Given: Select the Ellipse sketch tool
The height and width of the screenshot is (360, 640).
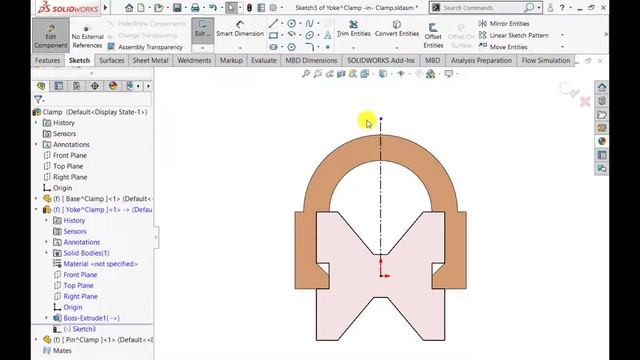Looking at the screenshot, I should [309, 36].
